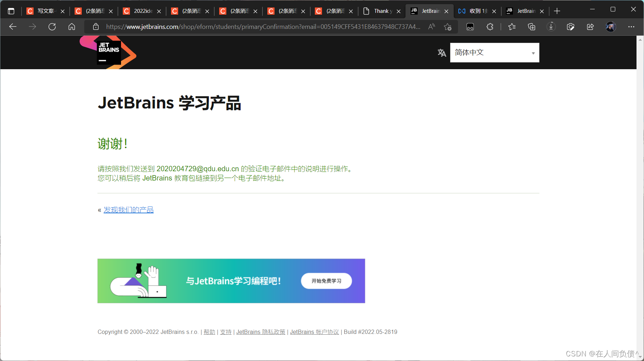Image resolution: width=644 pixels, height=361 pixels.
Task: Go to the browser home page icon
Action: click(x=72, y=27)
